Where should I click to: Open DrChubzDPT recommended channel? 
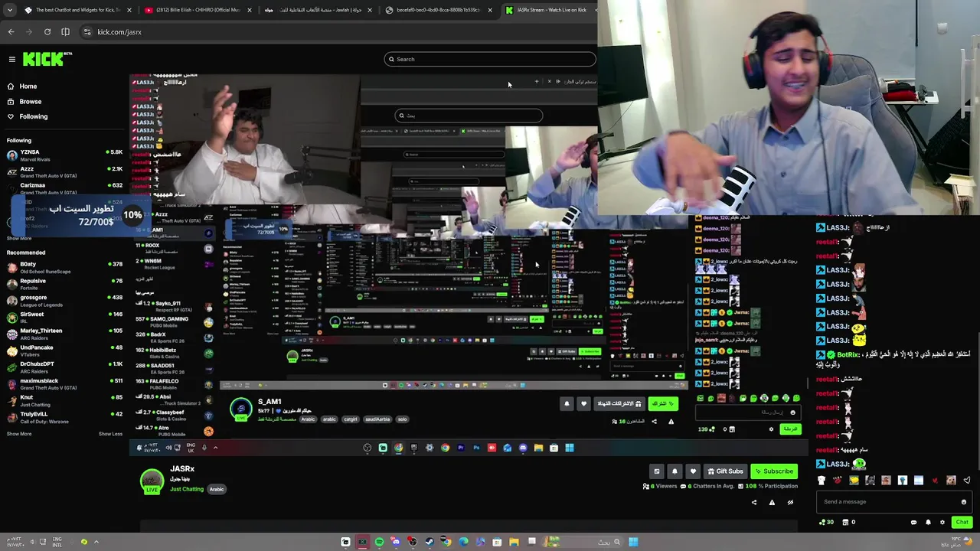point(64,367)
